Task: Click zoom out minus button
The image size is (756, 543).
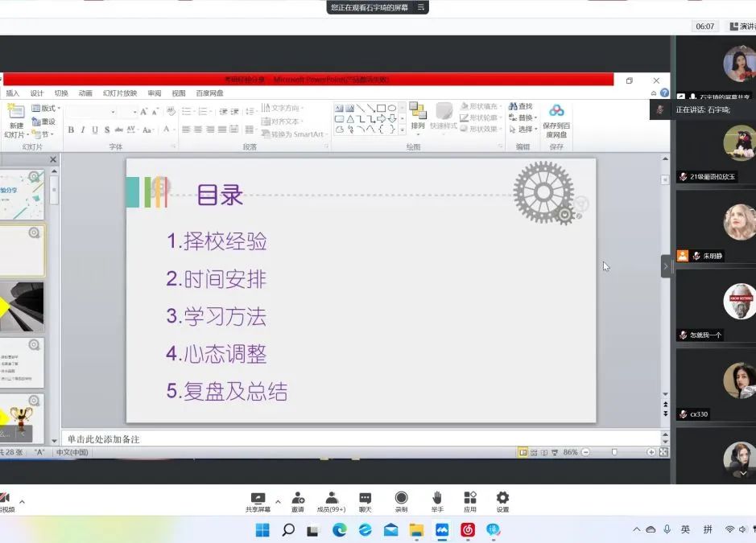Action: 585,452
